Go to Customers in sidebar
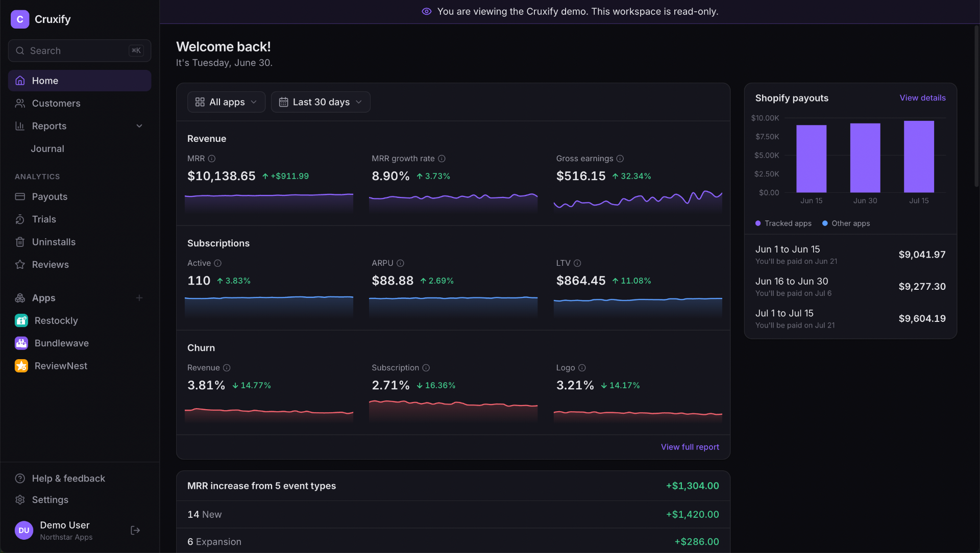The width and height of the screenshot is (980, 553). (80, 104)
